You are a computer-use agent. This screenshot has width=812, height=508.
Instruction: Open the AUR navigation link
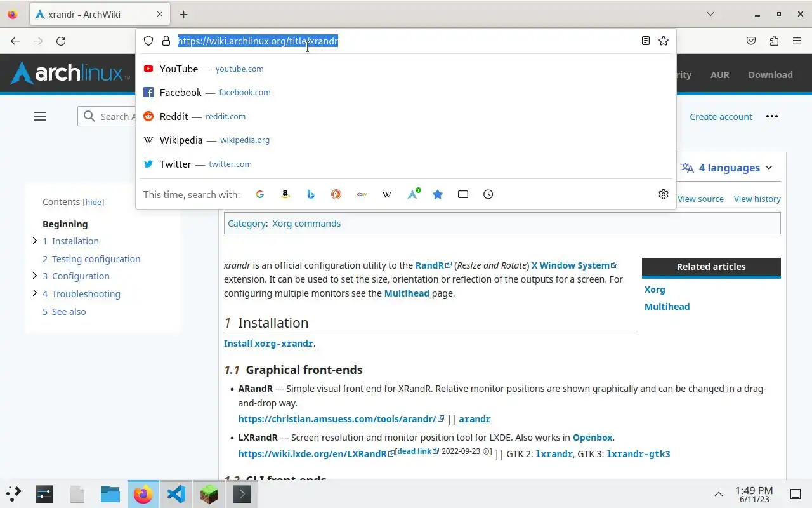point(719,74)
